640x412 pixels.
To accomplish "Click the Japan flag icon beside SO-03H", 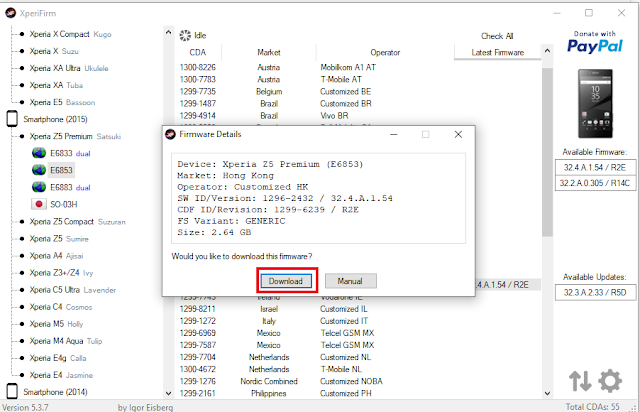I will click(x=39, y=204).
